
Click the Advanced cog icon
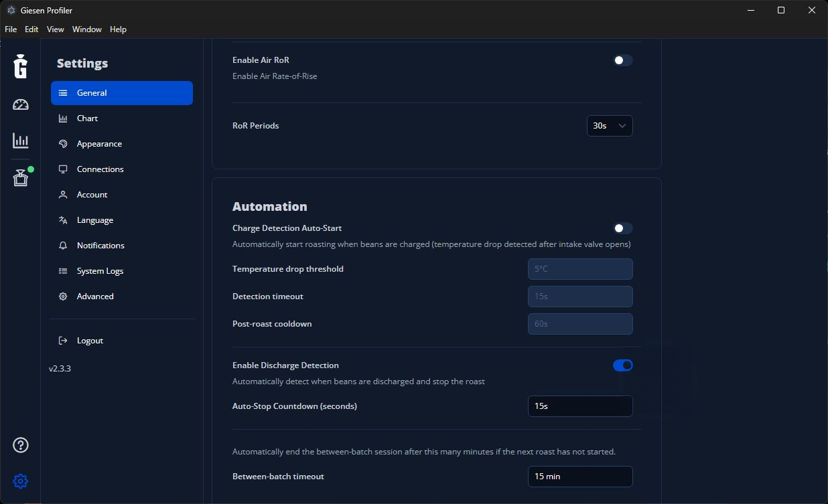63,297
